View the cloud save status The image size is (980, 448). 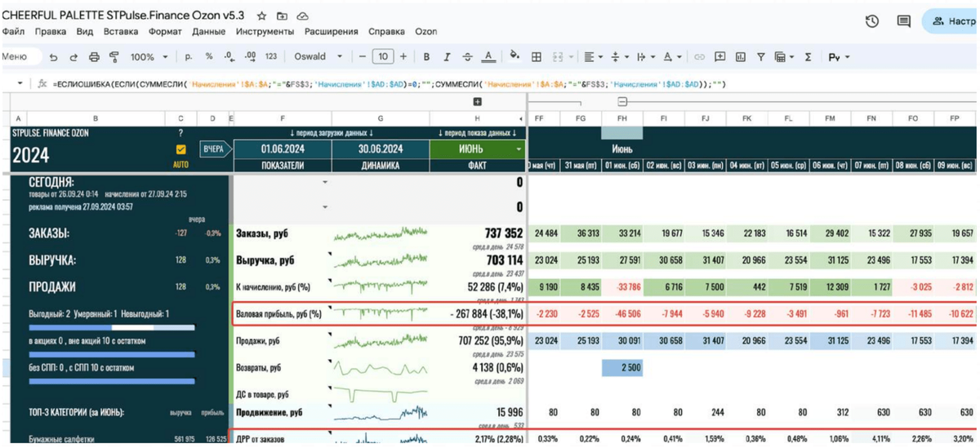[x=303, y=16]
